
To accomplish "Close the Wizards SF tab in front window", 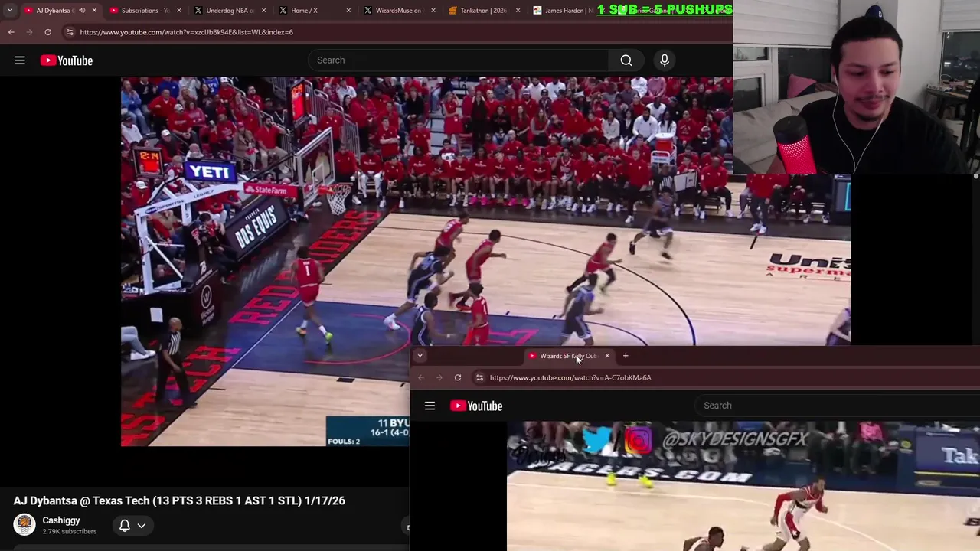I will pyautogui.click(x=607, y=356).
